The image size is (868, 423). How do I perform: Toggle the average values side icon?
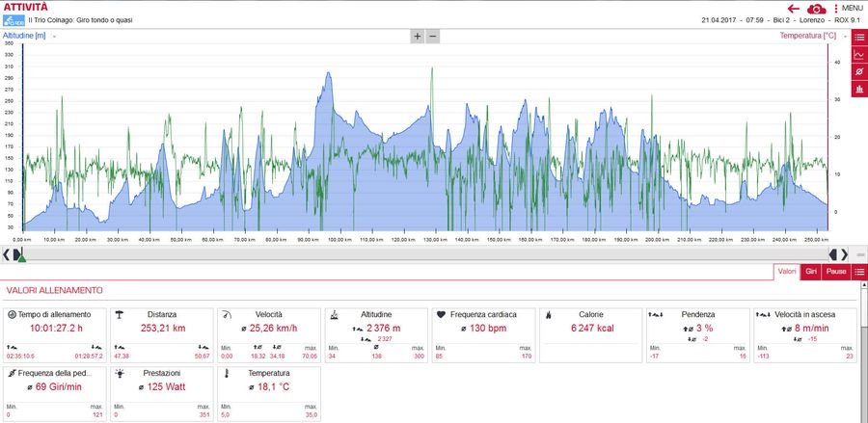859,71
